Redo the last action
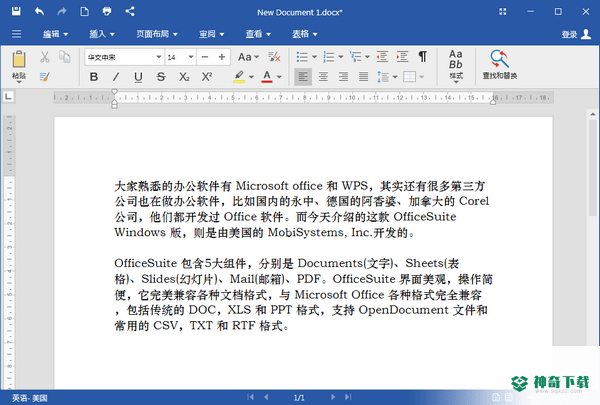The image size is (600, 405). pyautogui.click(x=62, y=11)
